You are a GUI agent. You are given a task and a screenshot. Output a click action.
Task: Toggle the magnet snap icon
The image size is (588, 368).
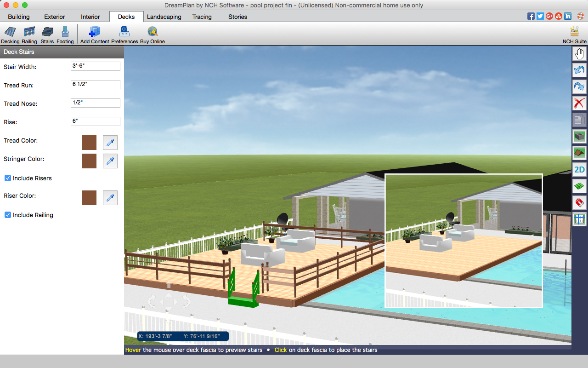click(579, 203)
